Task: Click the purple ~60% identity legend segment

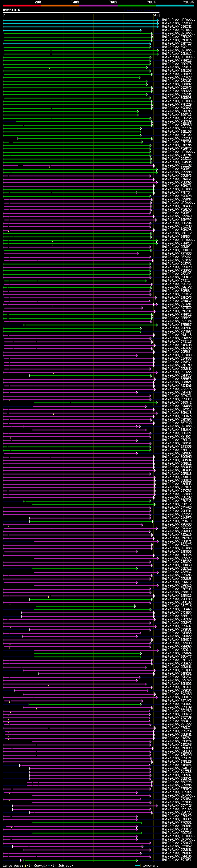Action: [99, 6]
